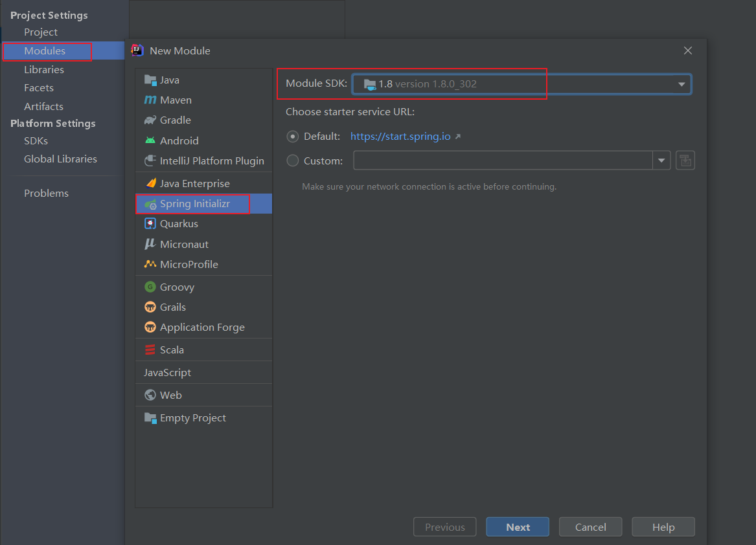Expand the Custom URL dropdown arrow
Image resolution: width=756 pixels, height=545 pixels.
point(661,161)
